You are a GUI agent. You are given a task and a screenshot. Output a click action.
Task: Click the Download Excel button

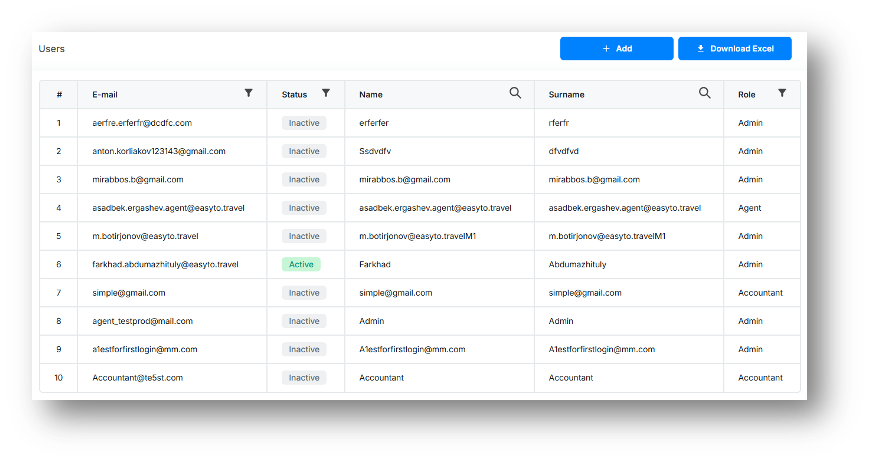click(x=735, y=48)
